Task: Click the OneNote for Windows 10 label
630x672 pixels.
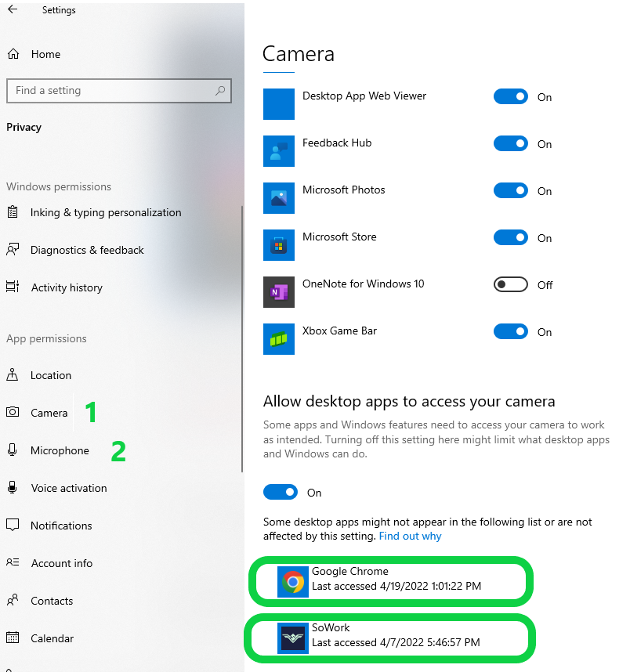Action: 364,284
